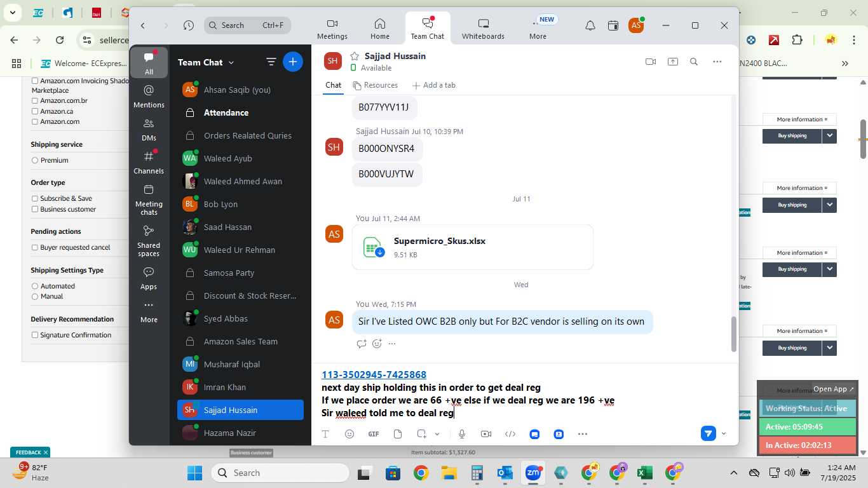This screenshot has height=488, width=868.
Task: Insert a code snippet
Action: point(510,434)
